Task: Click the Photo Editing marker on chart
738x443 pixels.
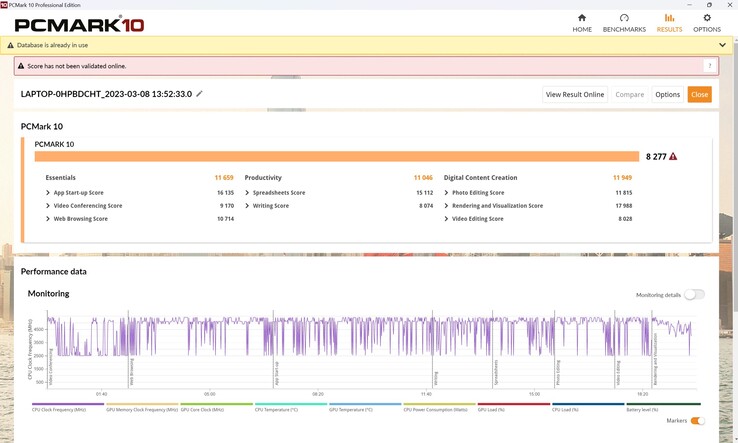Action: coord(558,373)
